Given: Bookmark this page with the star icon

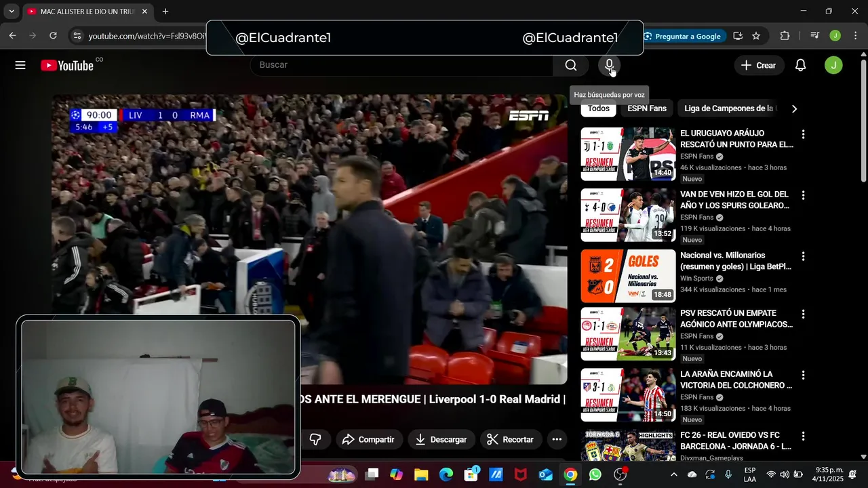Looking at the screenshot, I should click(756, 36).
